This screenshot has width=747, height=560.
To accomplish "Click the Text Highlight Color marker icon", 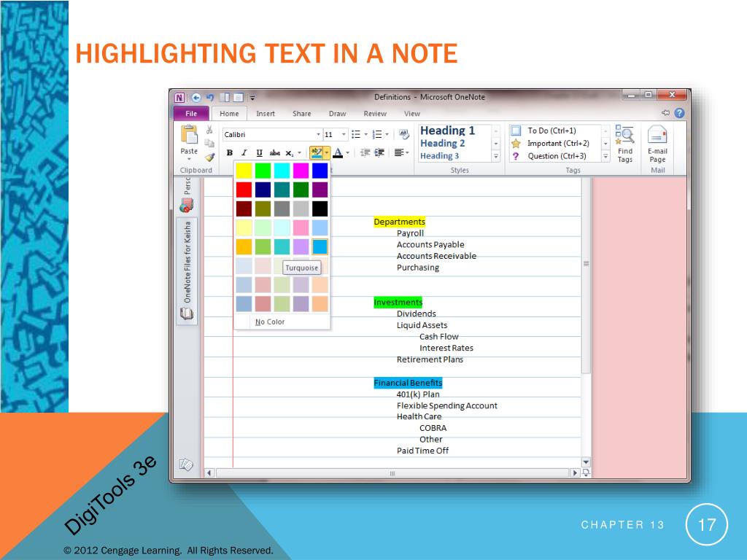I will pyautogui.click(x=316, y=153).
